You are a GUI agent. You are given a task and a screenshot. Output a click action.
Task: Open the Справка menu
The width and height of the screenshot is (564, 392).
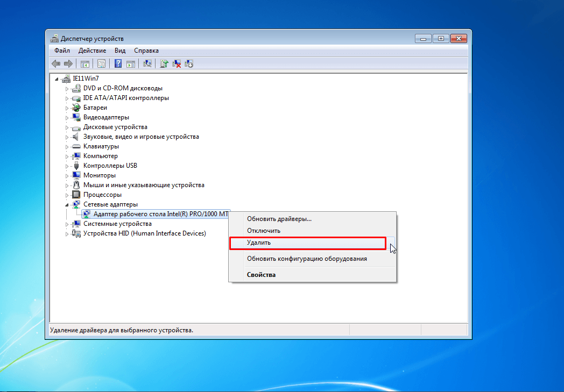pyautogui.click(x=146, y=51)
